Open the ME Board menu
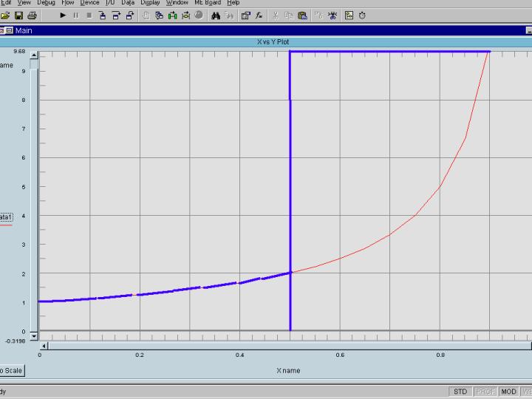Screen dimensions: 532x399 208,3
